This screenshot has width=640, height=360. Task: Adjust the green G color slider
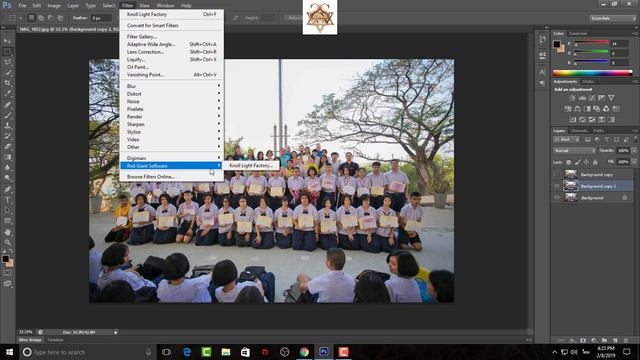pos(591,53)
